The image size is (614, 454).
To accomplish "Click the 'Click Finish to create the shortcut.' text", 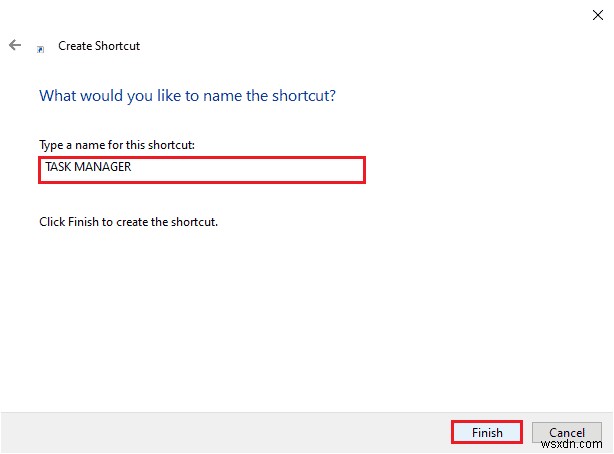I will (x=128, y=222).
